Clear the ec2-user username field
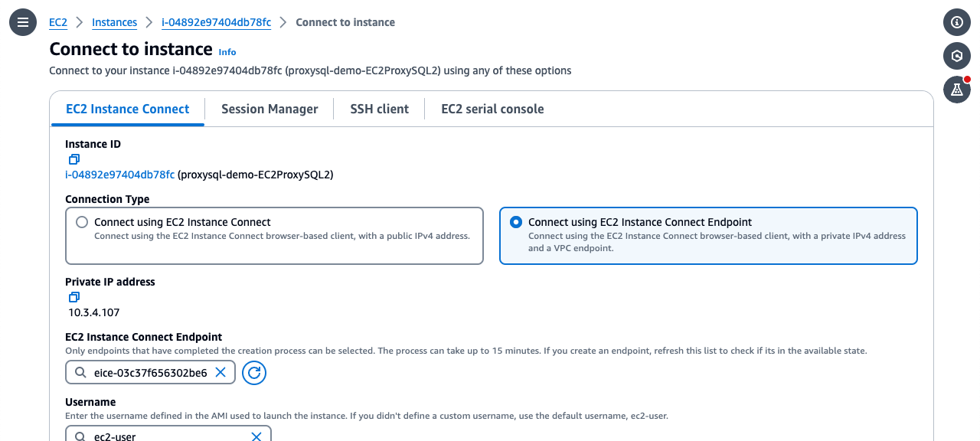This screenshot has height=441, width=980. pos(256,436)
